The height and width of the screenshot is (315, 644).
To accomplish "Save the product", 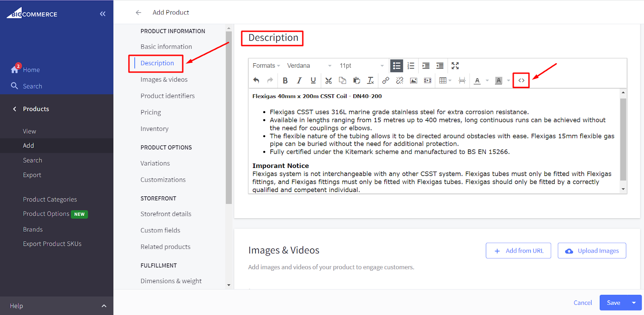I will 613,303.
